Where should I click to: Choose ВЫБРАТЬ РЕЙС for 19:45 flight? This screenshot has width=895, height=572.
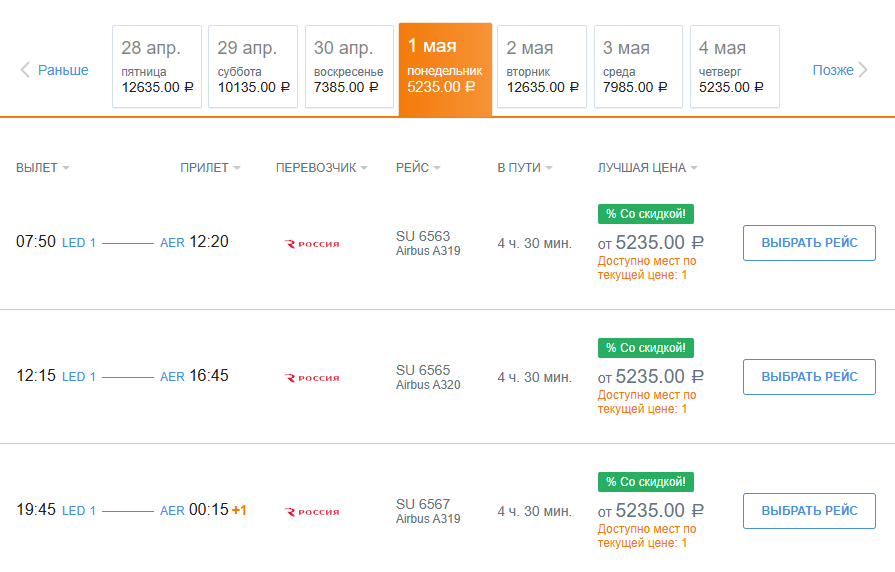coord(809,511)
